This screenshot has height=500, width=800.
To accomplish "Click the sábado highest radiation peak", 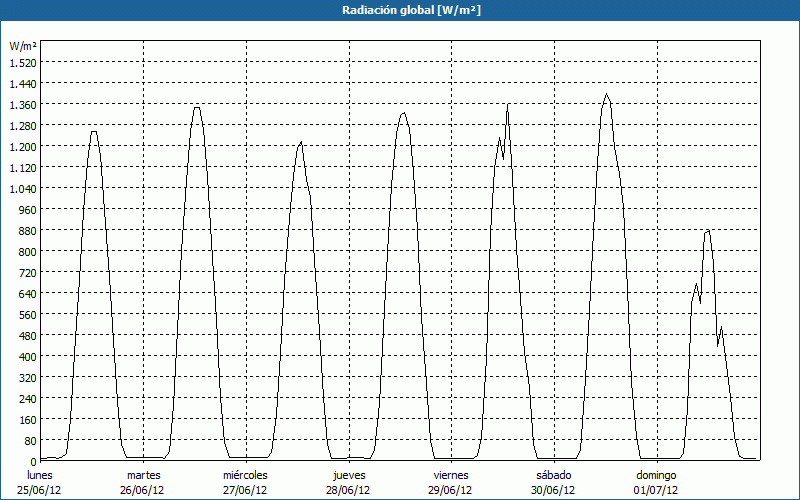I will click(606, 94).
